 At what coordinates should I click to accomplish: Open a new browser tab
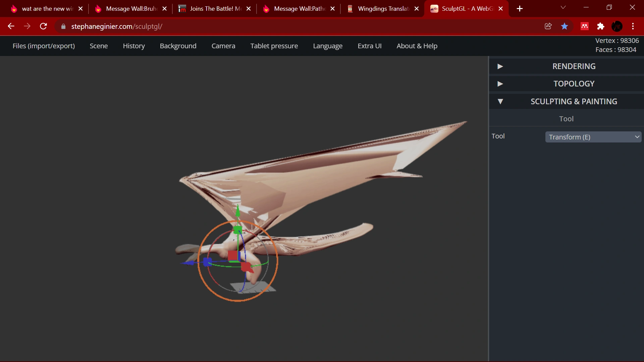(520, 9)
